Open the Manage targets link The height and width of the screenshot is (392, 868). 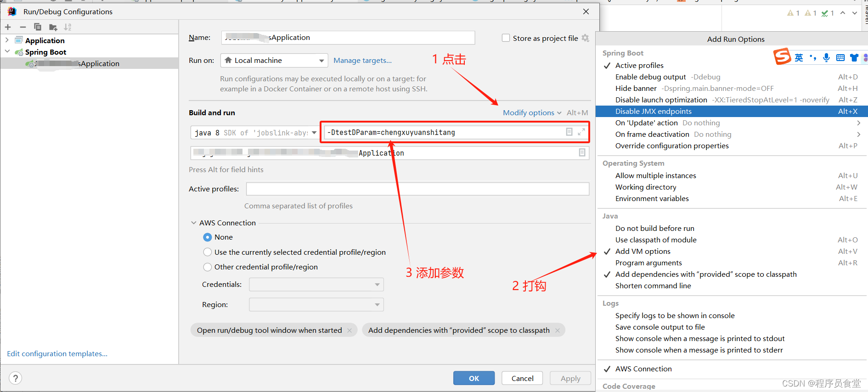pyautogui.click(x=362, y=60)
